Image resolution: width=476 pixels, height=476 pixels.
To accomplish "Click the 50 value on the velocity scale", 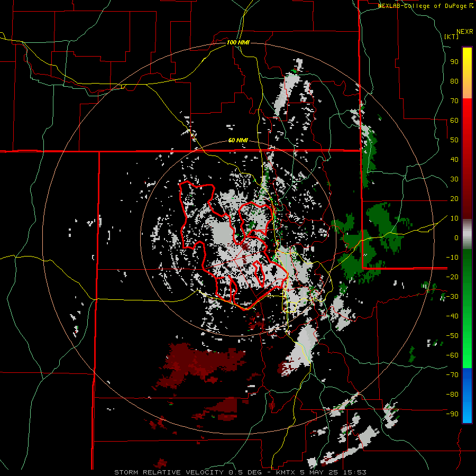I will (454, 140).
